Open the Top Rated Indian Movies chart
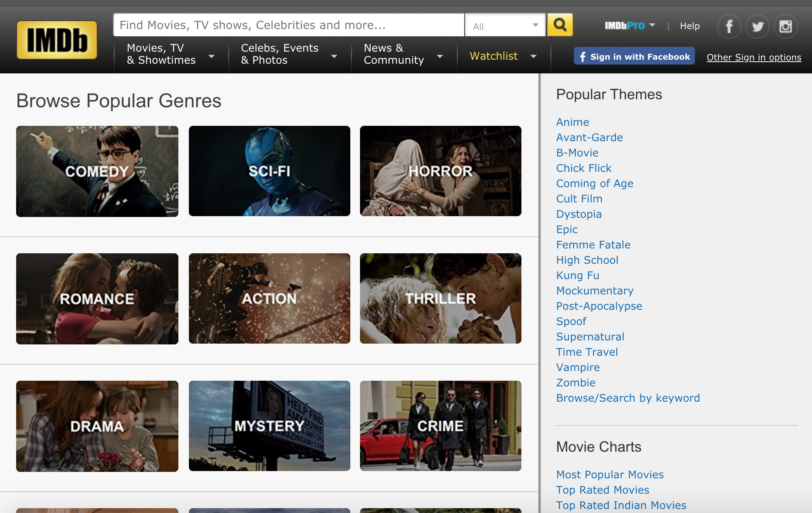Image resolution: width=812 pixels, height=513 pixels. coord(621,505)
